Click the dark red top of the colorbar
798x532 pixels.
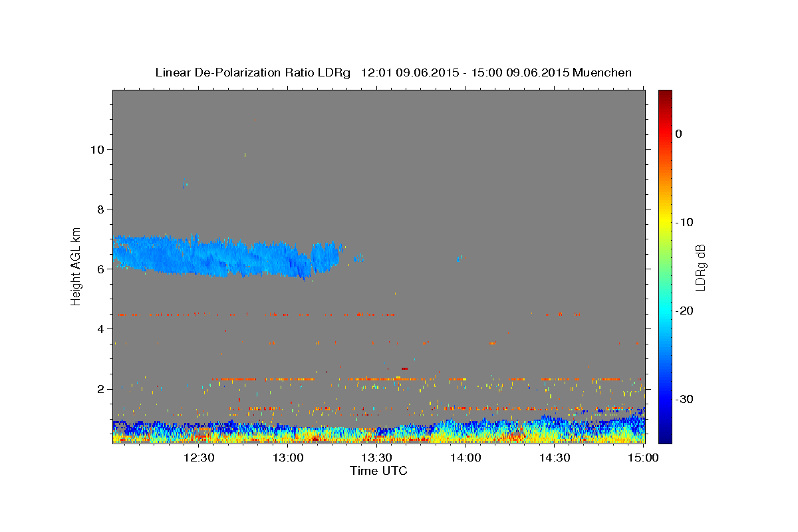665,96
